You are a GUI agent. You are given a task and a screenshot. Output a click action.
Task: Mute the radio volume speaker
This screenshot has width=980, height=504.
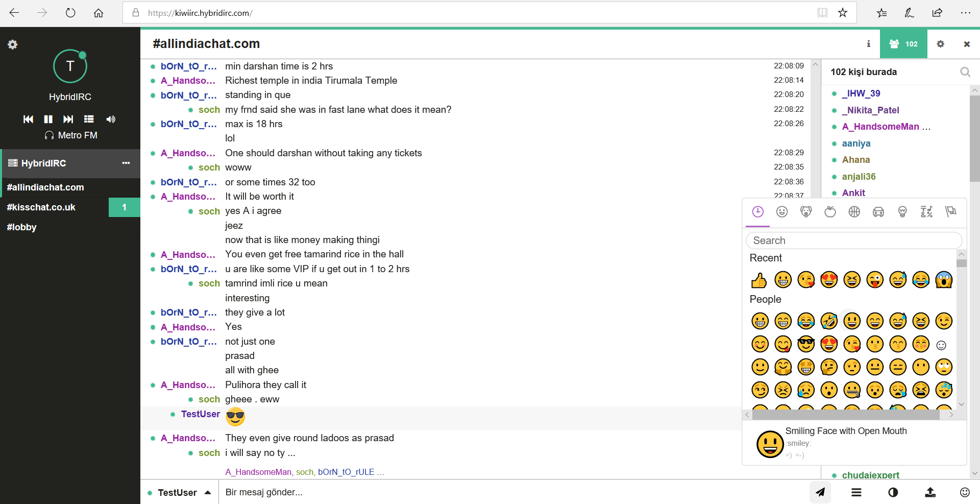pyautogui.click(x=111, y=119)
